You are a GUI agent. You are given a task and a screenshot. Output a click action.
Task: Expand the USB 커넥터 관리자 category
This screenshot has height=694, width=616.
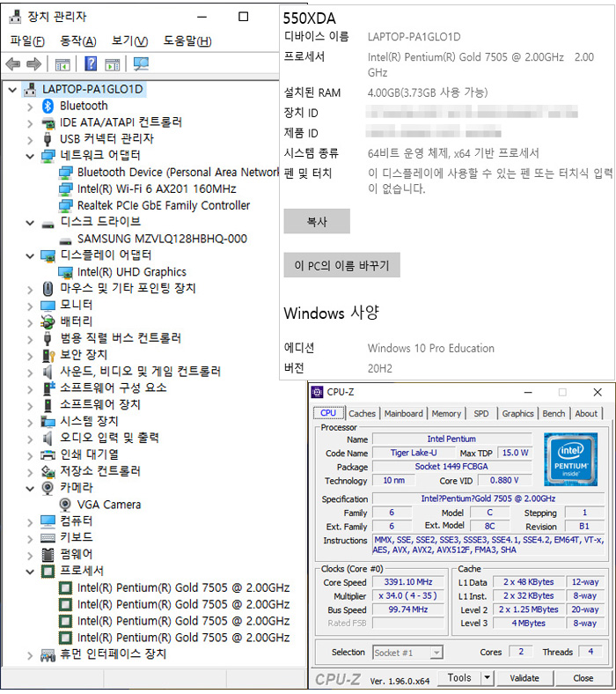click(30, 140)
